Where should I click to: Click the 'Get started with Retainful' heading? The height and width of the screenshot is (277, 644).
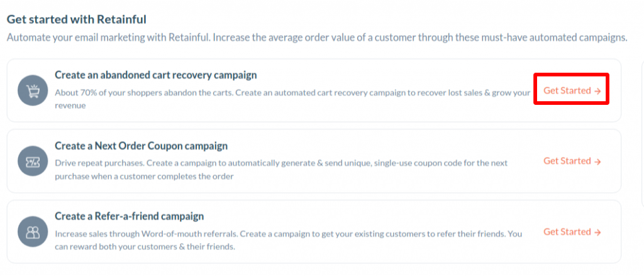click(77, 19)
